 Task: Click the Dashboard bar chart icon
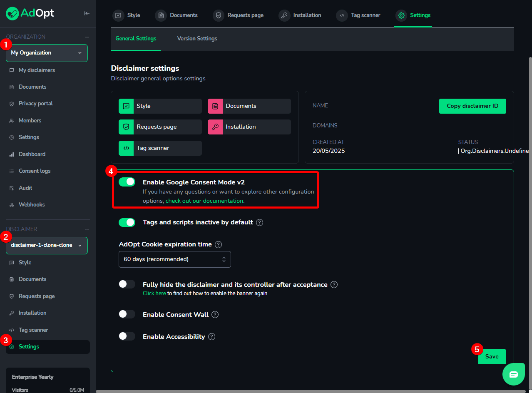[x=12, y=154]
